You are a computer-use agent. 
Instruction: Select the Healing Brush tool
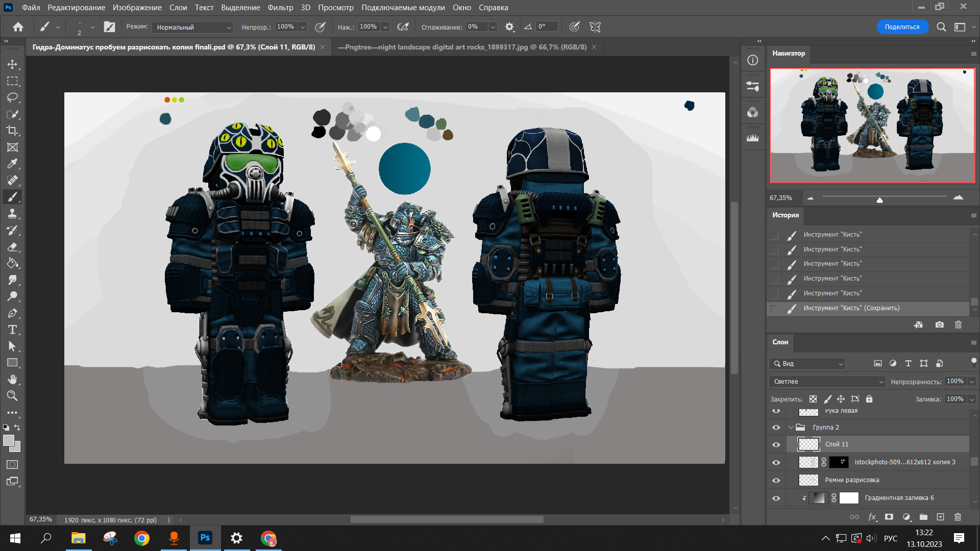pos(12,180)
